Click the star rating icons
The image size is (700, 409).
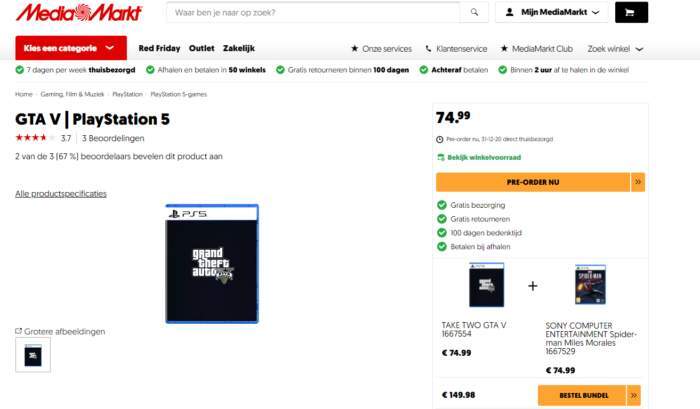point(35,138)
